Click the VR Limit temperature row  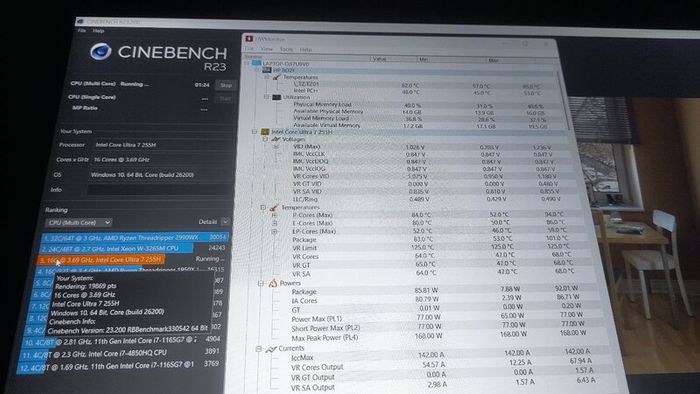431,248
